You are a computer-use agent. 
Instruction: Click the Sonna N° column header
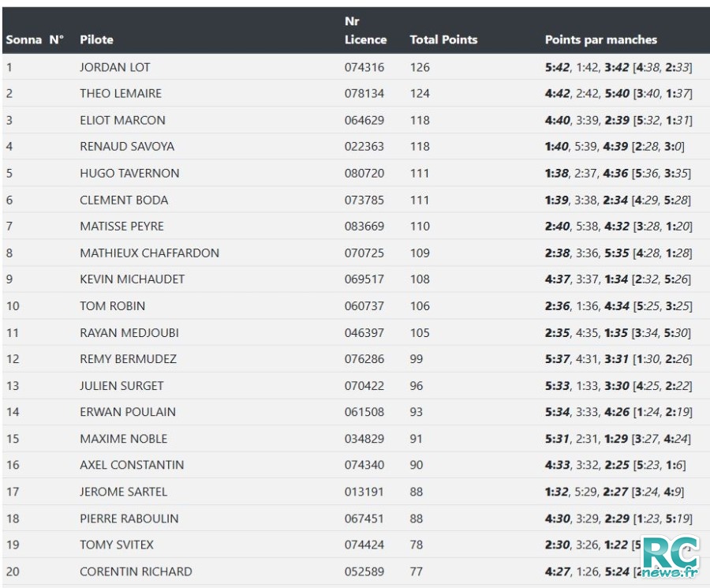point(35,39)
